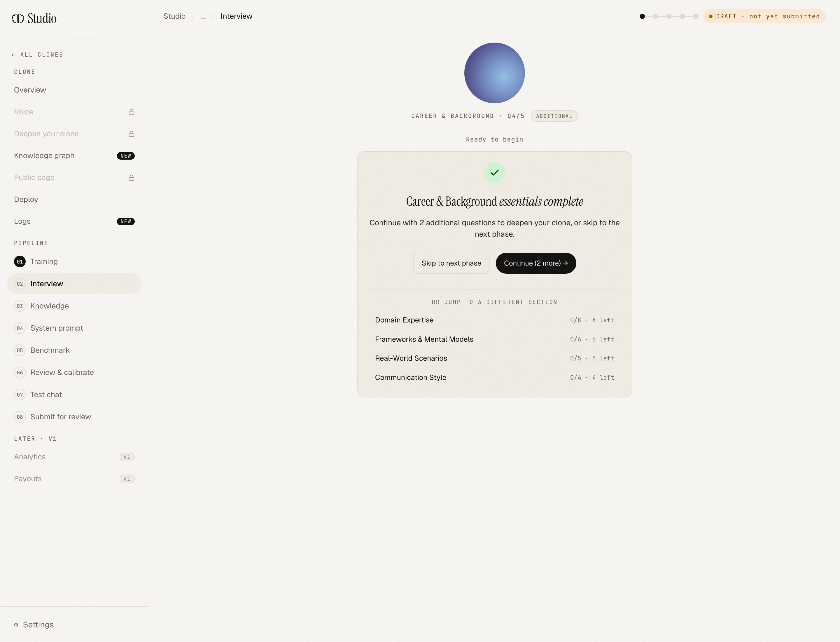Open Review & calibrate step
The image size is (840, 642).
pyautogui.click(x=74, y=373)
